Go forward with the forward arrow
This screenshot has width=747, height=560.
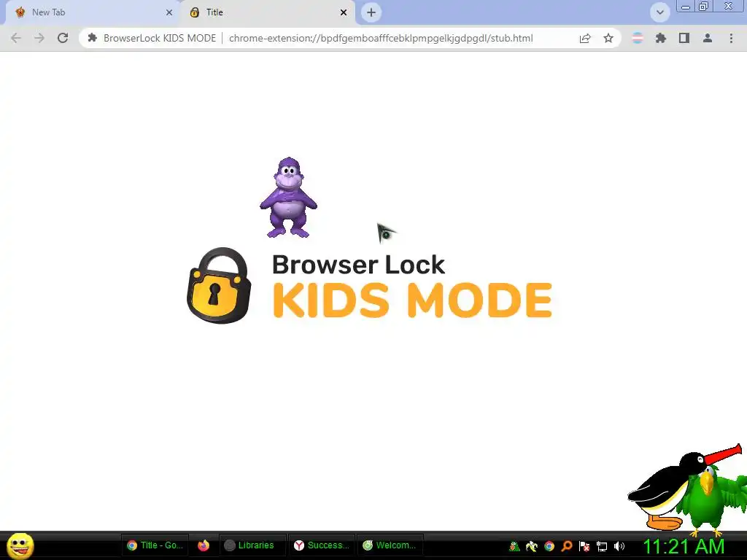39,38
